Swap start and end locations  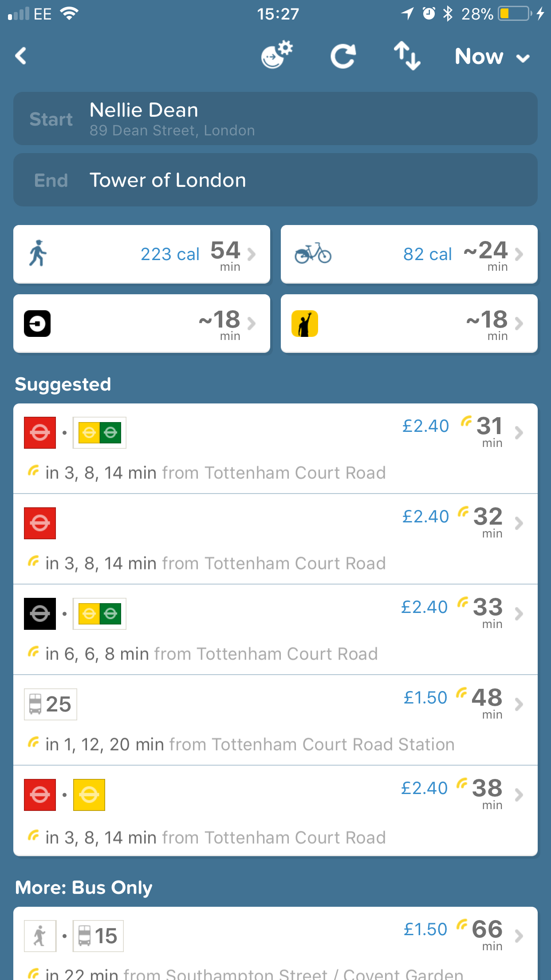pyautogui.click(x=407, y=56)
